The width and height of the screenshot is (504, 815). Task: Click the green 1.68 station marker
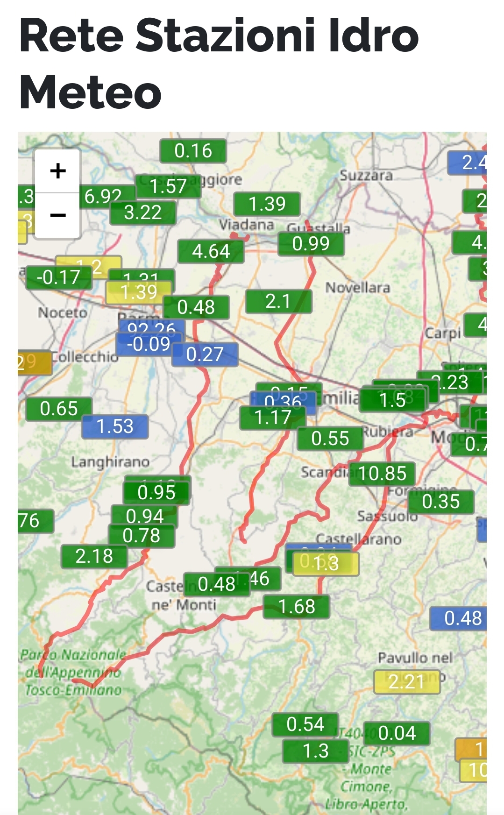click(x=296, y=607)
